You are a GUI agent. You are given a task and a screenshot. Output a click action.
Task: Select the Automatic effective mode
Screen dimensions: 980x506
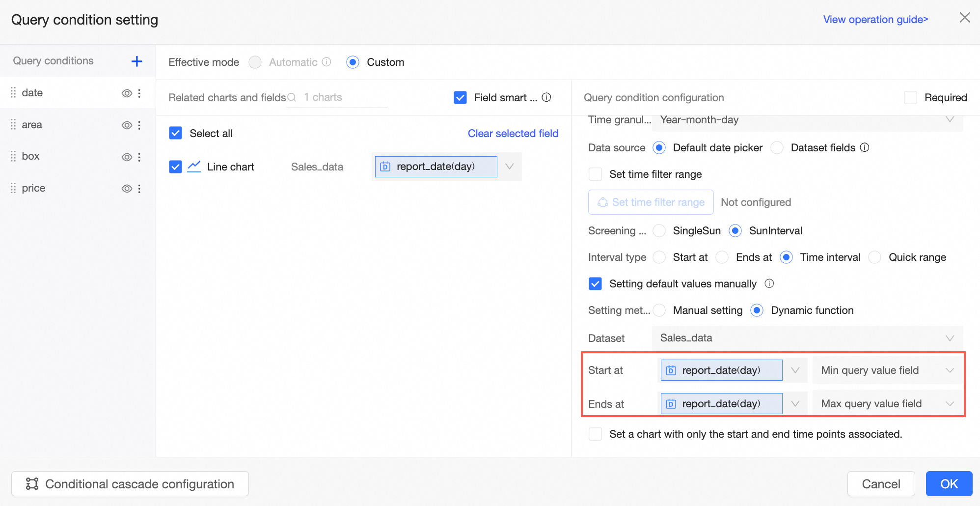[255, 62]
